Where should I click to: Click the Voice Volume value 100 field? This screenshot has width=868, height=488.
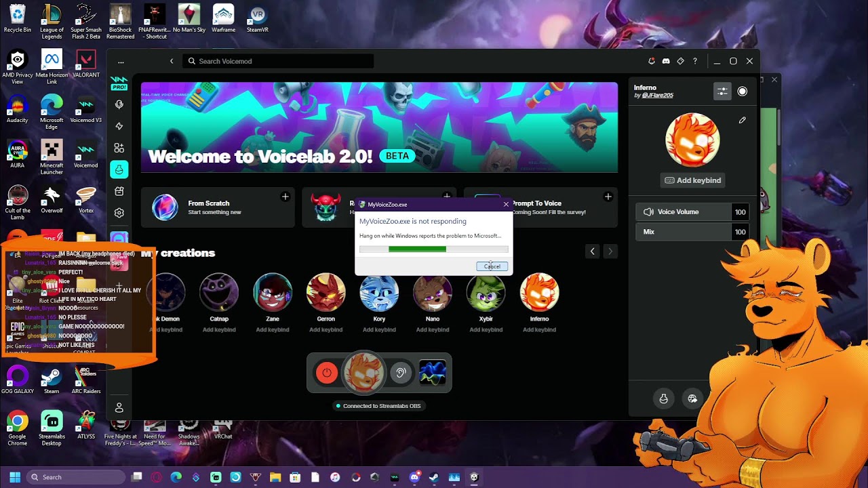[x=740, y=212]
